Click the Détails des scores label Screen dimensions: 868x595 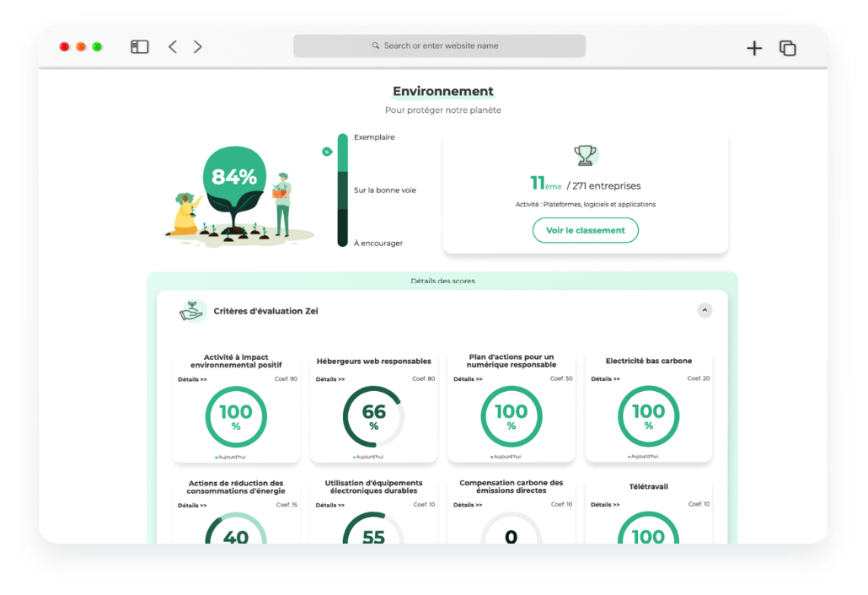click(x=443, y=281)
